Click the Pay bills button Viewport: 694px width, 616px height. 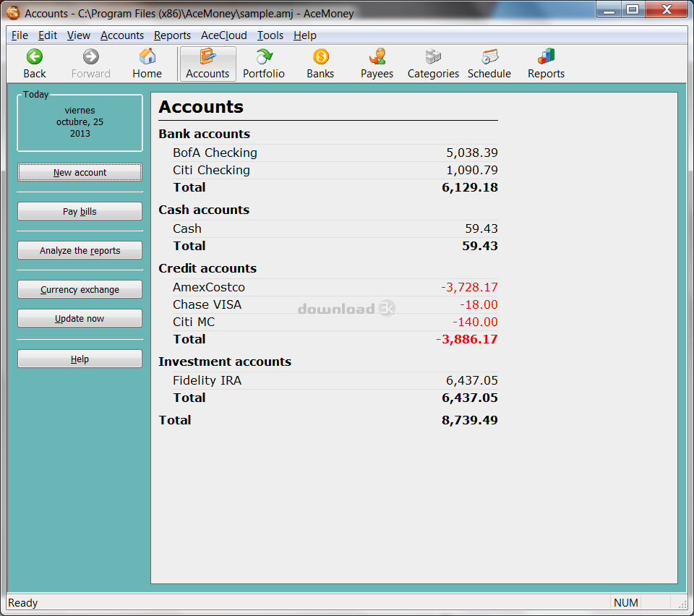(x=80, y=211)
